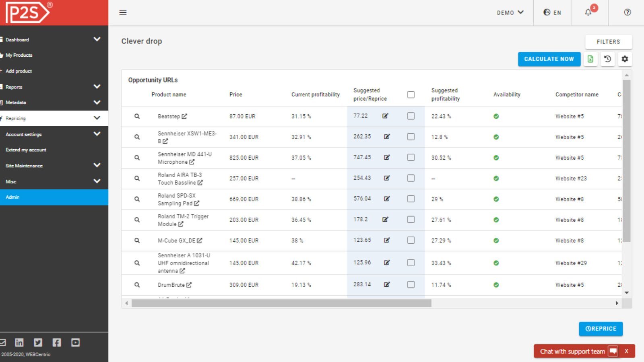Click the hamburger menu icon

[123, 12]
